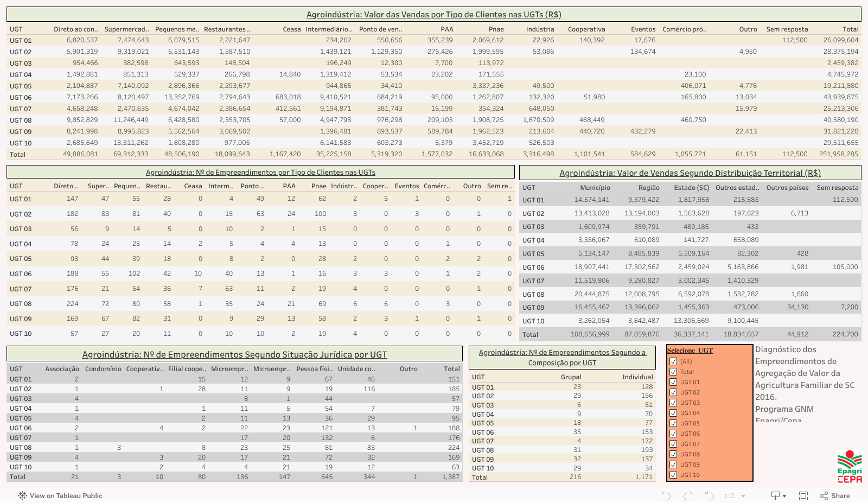
Task: Select the Condomínio column header
Action: (103, 369)
